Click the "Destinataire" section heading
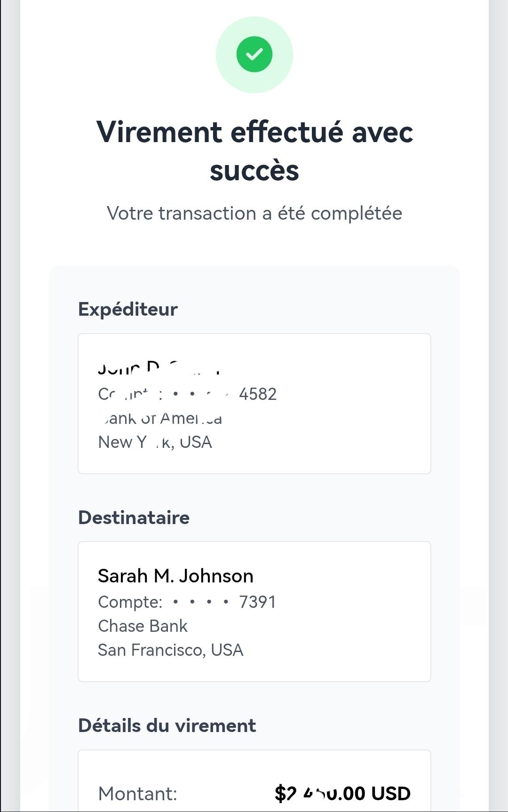The width and height of the screenshot is (508, 812). point(134,517)
